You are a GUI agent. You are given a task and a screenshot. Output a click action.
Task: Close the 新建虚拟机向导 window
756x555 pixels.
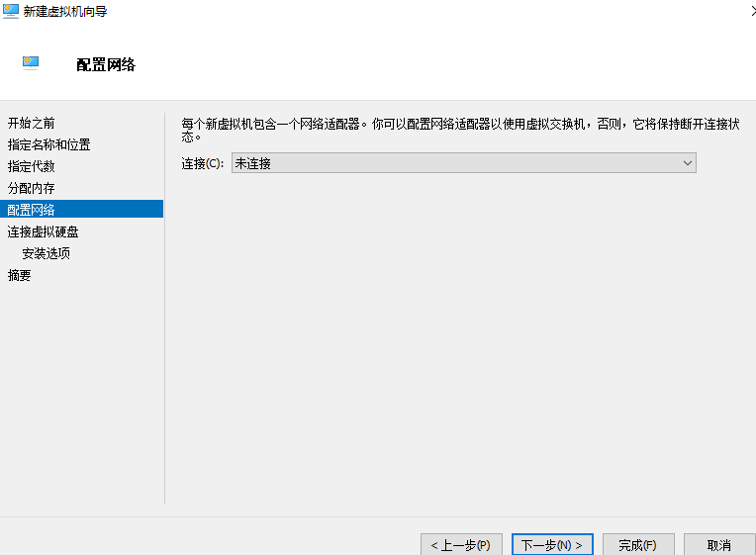tap(752, 11)
